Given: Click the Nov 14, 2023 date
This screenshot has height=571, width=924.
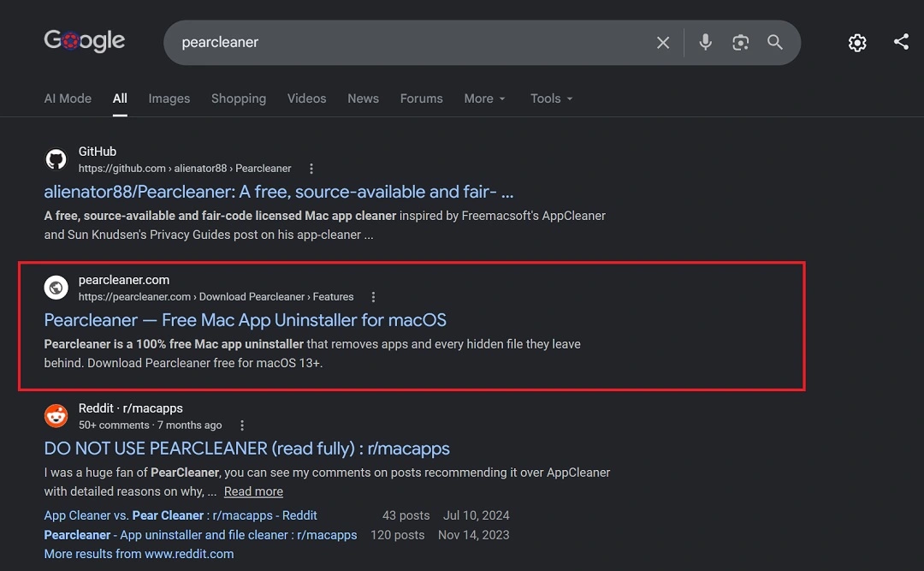Looking at the screenshot, I should coord(474,535).
